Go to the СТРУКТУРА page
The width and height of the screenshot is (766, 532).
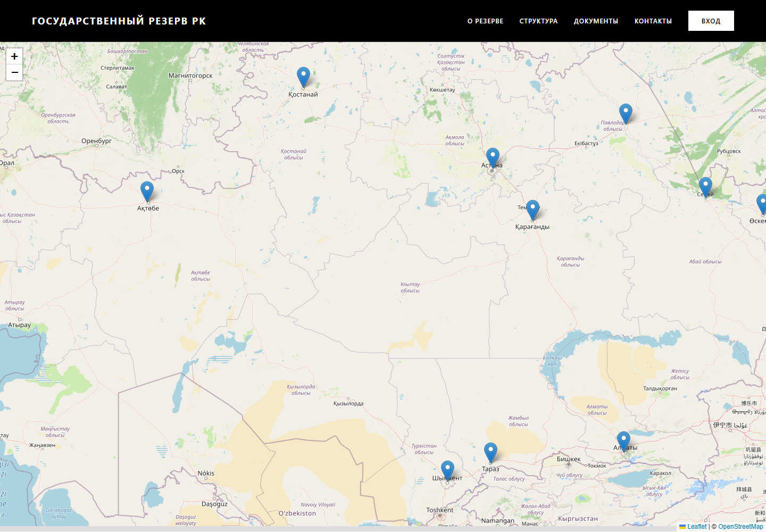tap(538, 21)
